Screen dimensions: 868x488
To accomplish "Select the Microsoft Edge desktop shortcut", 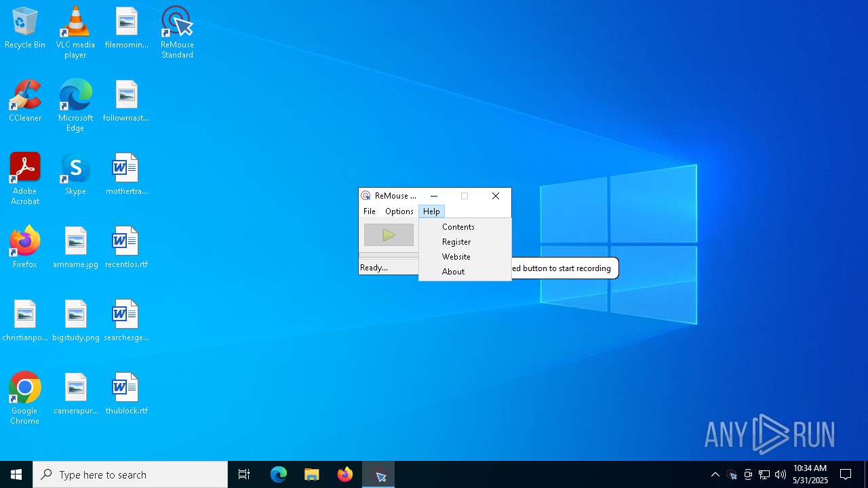I will coord(75,106).
